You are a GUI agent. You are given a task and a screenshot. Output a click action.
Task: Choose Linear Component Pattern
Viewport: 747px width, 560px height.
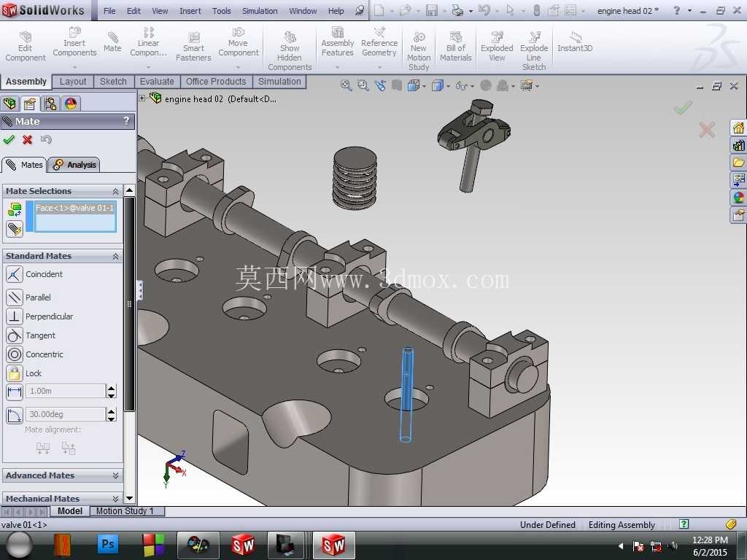(148, 43)
